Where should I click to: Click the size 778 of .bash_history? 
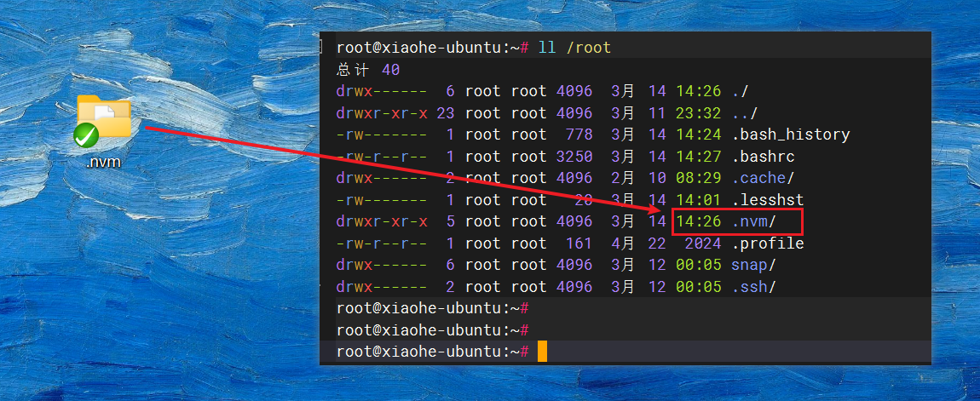click(579, 135)
